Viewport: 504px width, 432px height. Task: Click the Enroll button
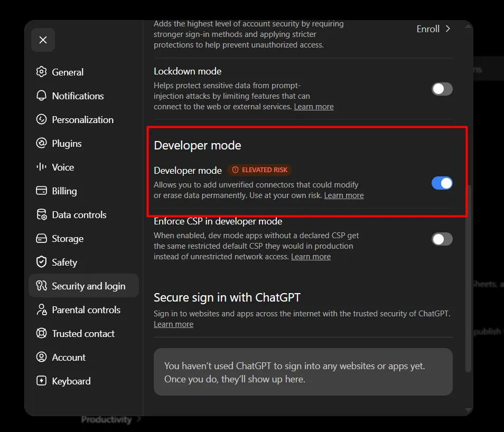[434, 29]
